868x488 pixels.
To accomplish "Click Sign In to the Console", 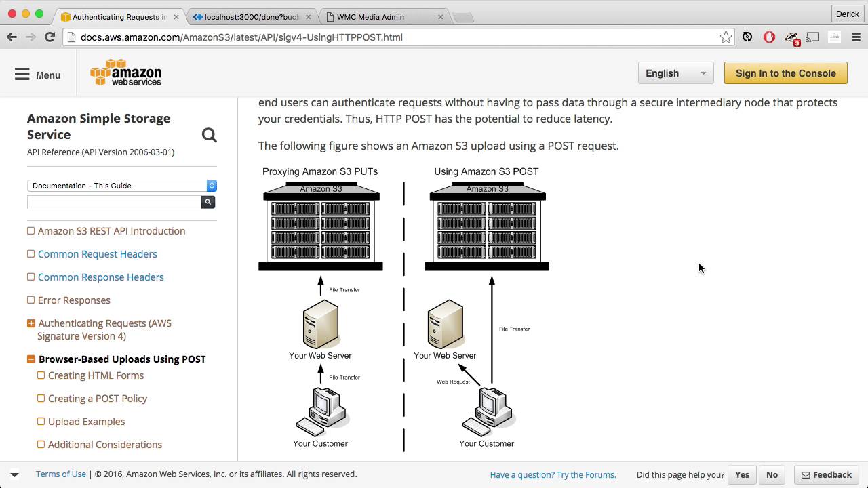I will pos(785,73).
